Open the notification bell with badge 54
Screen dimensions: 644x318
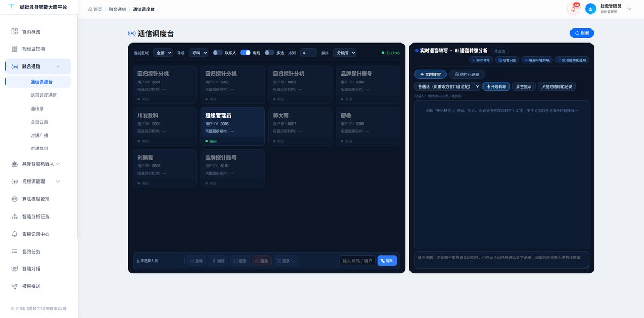pos(573,9)
